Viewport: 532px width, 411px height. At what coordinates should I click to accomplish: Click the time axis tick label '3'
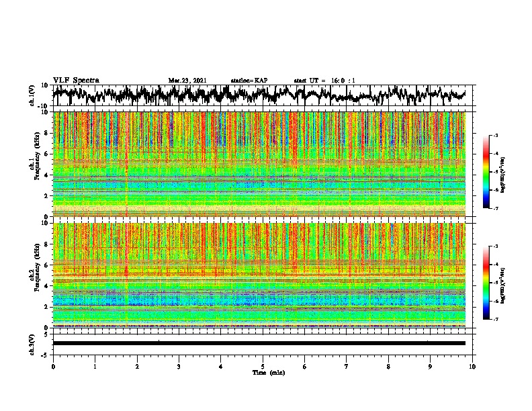point(179,367)
